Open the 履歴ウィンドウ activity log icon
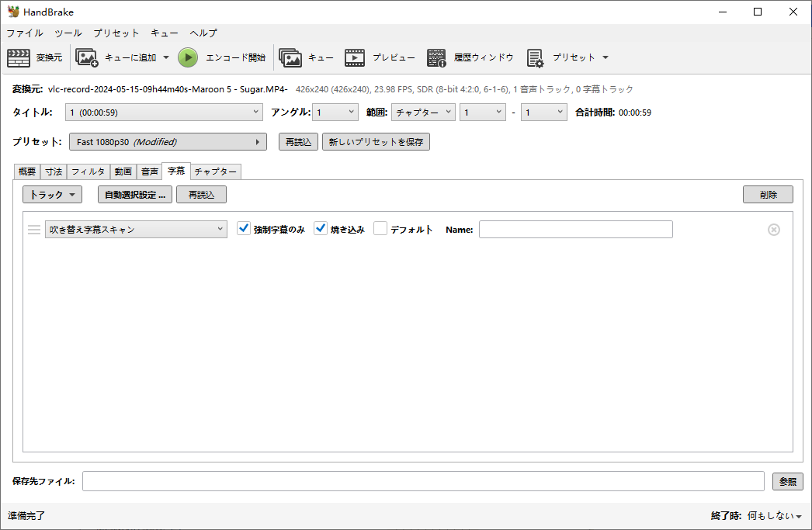 coord(436,57)
